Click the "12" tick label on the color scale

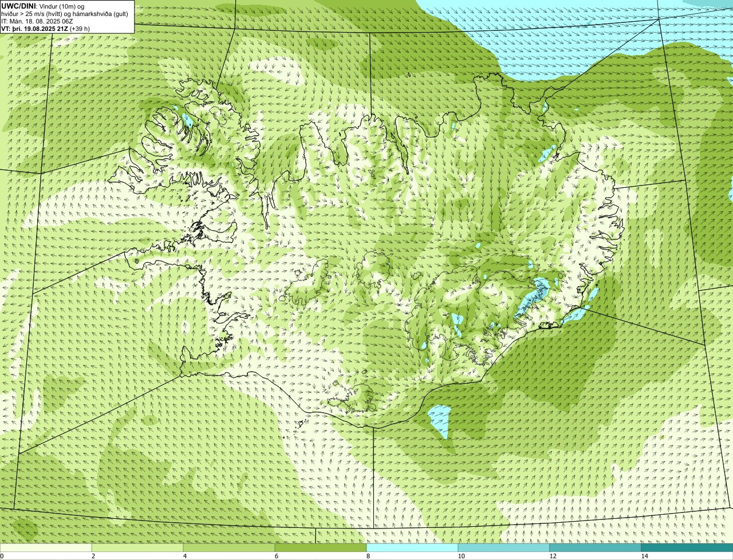point(553,556)
